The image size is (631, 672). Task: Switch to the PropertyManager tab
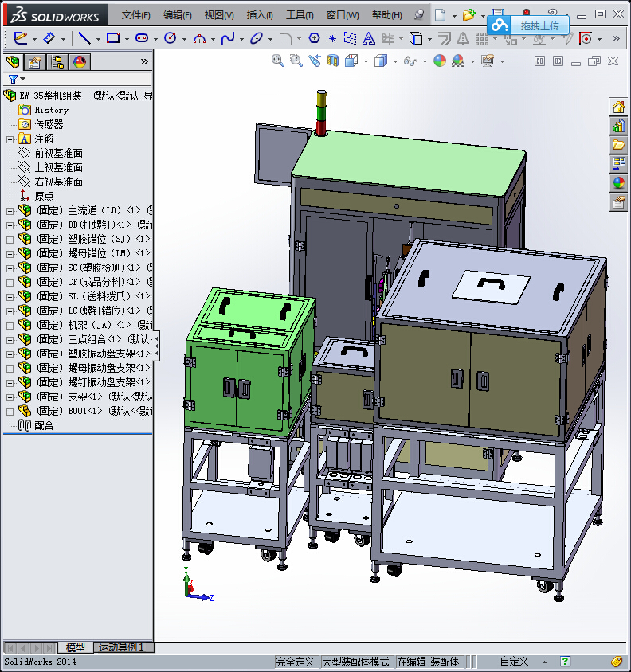[x=35, y=62]
